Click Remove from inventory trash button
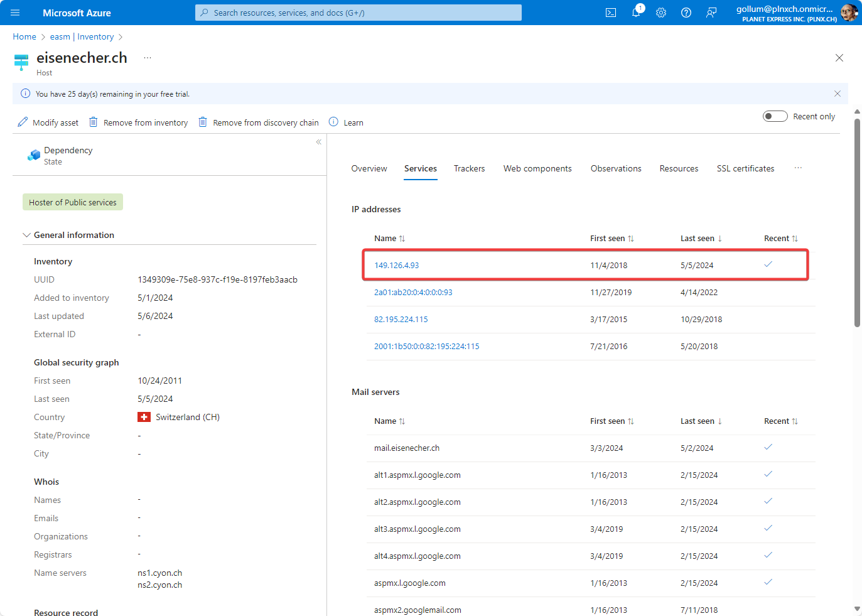This screenshot has width=862, height=616. click(139, 122)
